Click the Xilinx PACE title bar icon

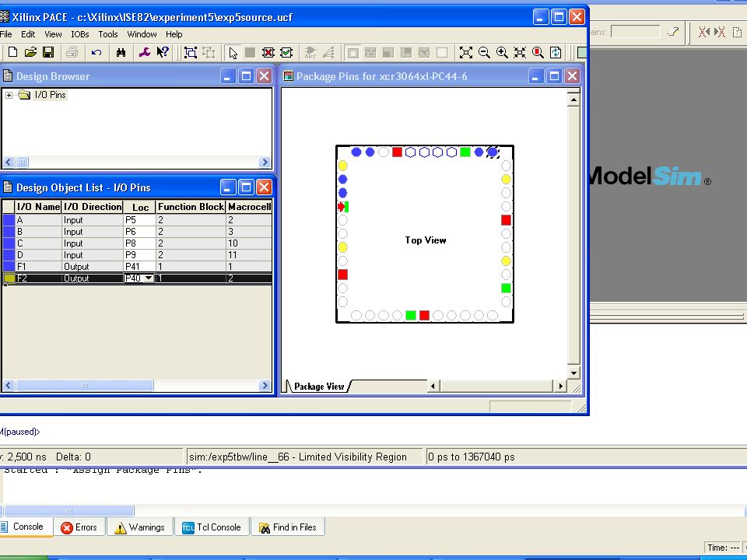[x=5, y=17]
